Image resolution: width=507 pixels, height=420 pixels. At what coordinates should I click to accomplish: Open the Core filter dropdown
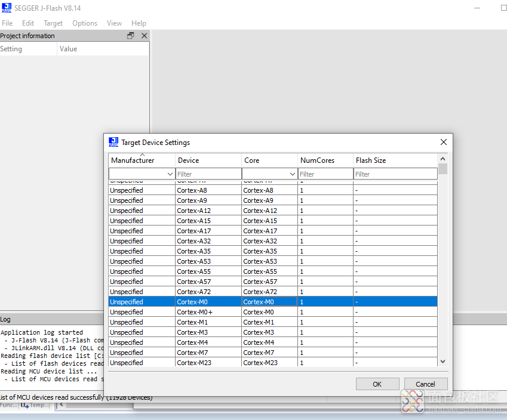tap(293, 174)
